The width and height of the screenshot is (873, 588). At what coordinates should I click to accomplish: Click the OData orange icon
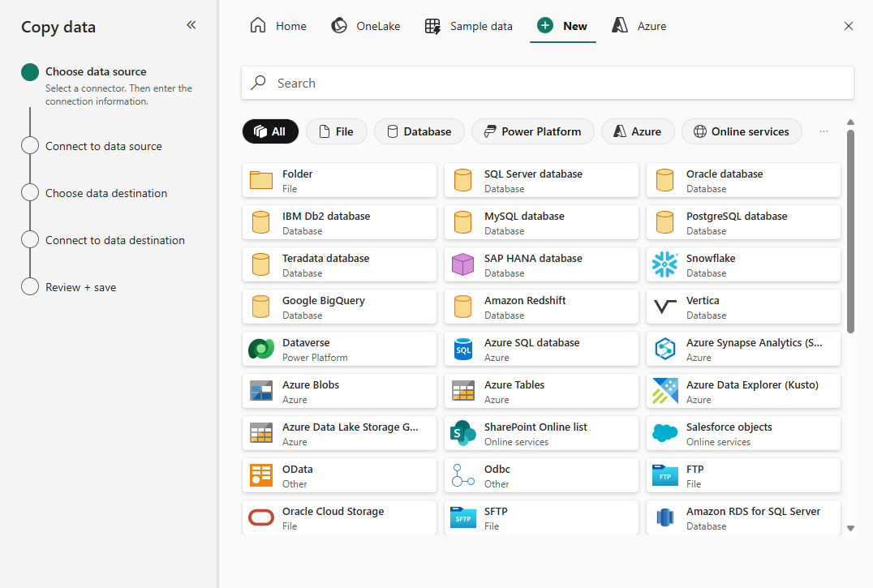pos(260,475)
